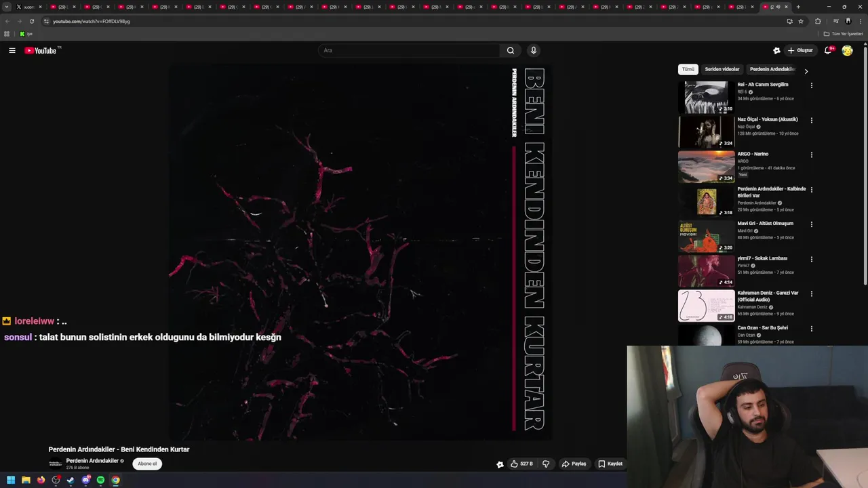The width and height of the screenshot is (868, 488).
Task: Open options for Naz Ölçal - Yoksun
Action: (x=811, y=120)
